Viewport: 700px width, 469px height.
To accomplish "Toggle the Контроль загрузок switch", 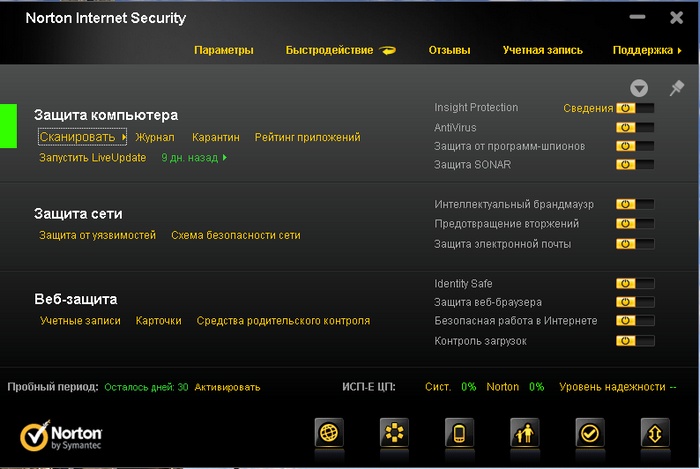I will pyautogui.click(x=635, y=341).
